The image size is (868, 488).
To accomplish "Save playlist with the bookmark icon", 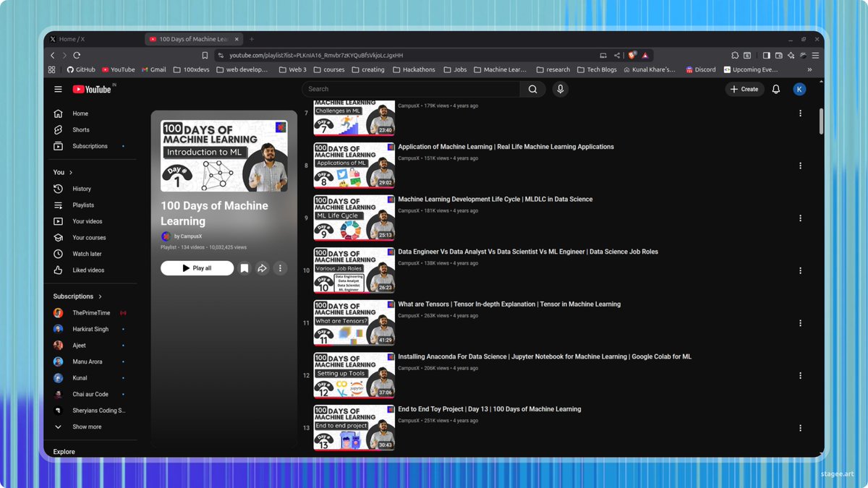I will 244,268.
